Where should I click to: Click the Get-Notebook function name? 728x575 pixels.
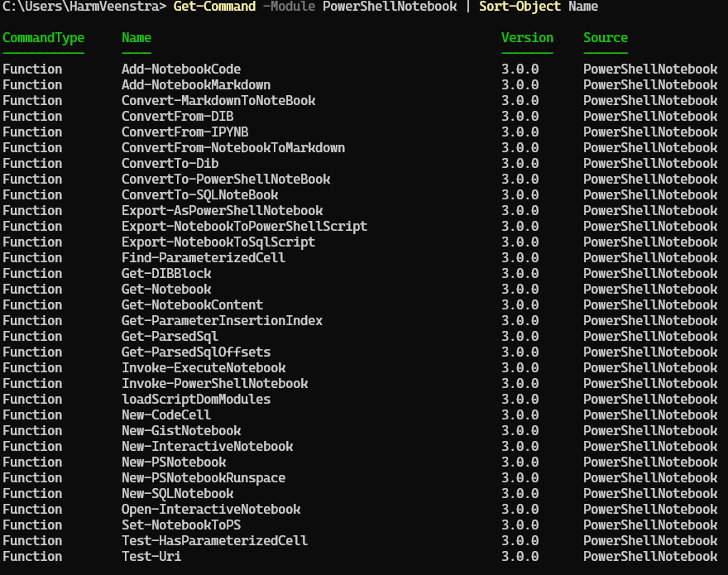pyautogui.click(x=166, y=290)
